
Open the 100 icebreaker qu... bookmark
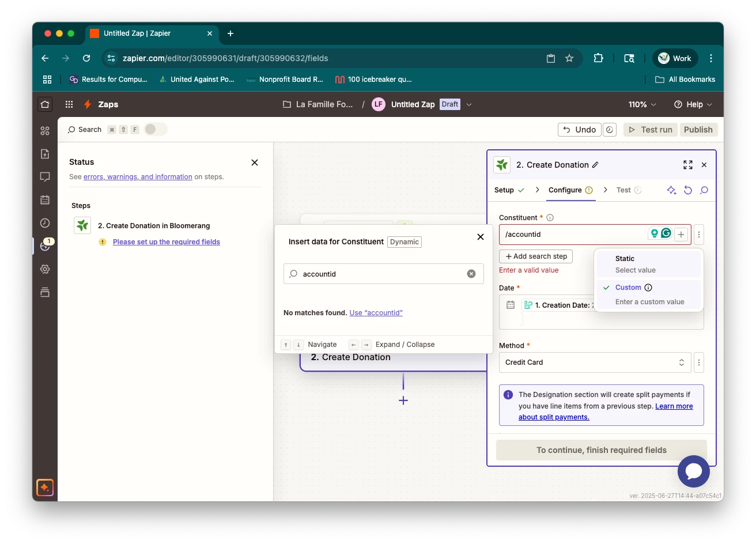(x=373, y=80)
